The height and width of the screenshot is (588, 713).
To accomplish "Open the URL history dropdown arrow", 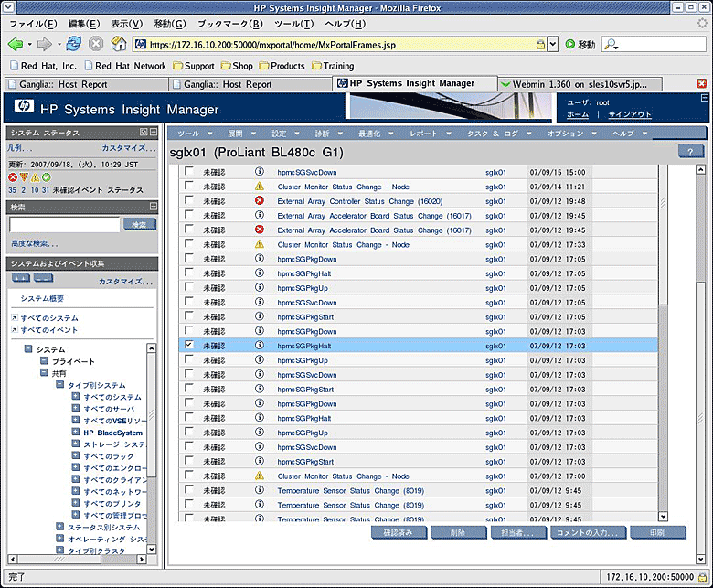I will coord(552,45).
